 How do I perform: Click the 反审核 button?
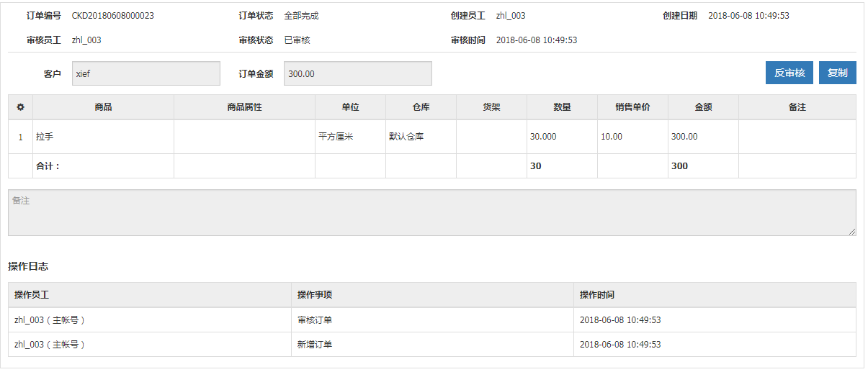789,73
